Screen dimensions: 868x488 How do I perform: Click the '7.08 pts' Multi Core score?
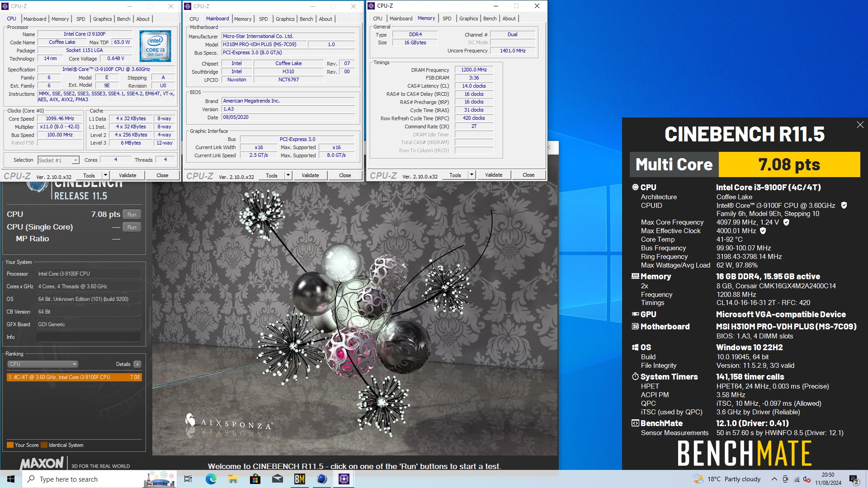(789, 164)
